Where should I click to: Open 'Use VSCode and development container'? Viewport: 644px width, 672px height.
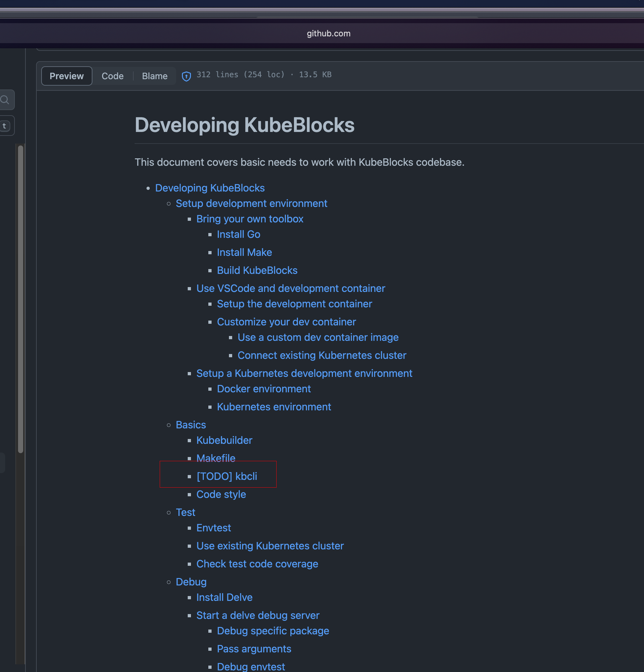click(290, 288)
